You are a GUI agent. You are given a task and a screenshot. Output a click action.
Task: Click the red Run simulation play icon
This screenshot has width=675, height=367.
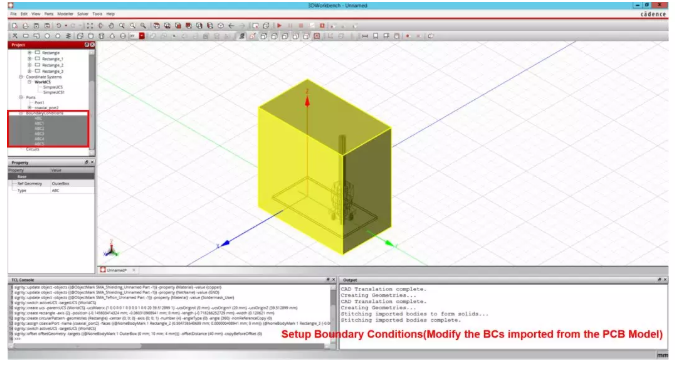pos(279,26)
